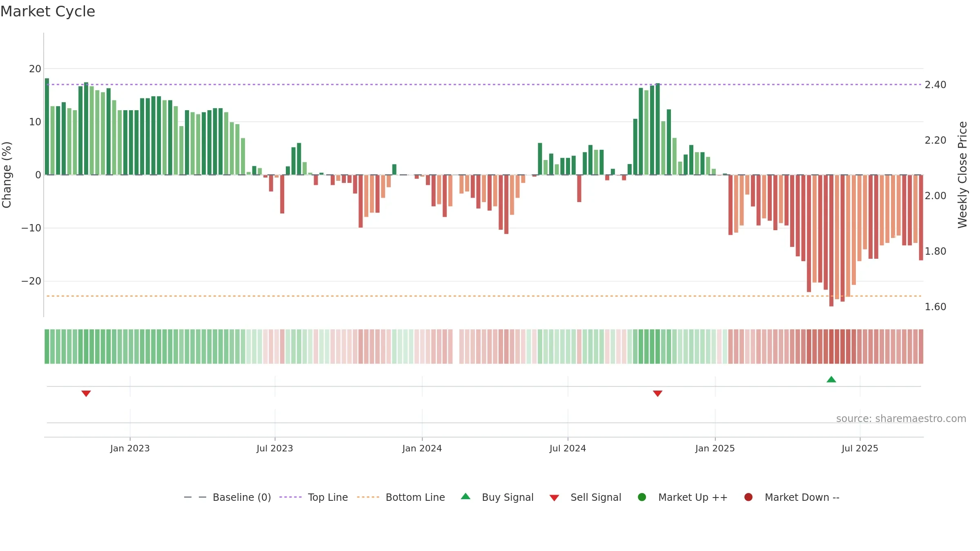Click the 1.60 price tick label

pyautogui.click(x=935, y=307)
